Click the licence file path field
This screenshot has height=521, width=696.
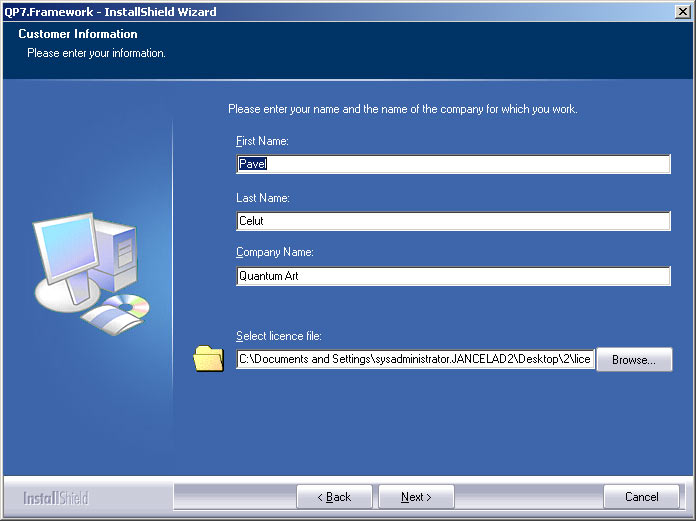pos(415,359)
